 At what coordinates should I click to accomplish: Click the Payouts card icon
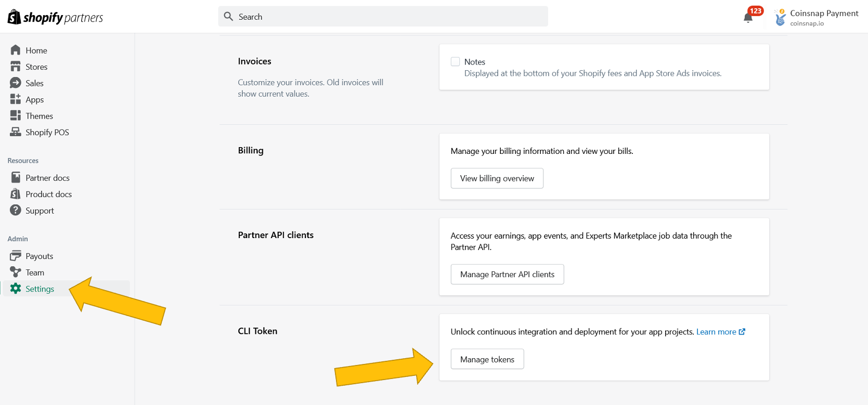coord(16,256)
